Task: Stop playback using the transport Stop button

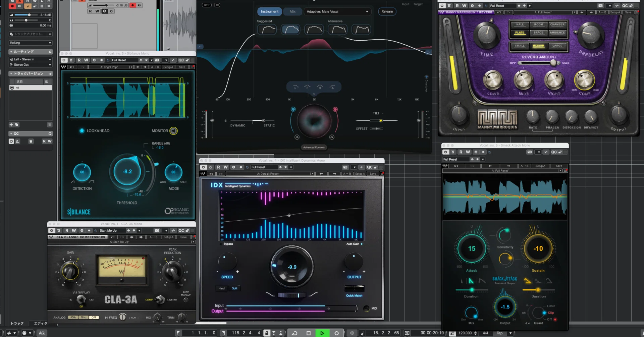Action: click(308, 333)
